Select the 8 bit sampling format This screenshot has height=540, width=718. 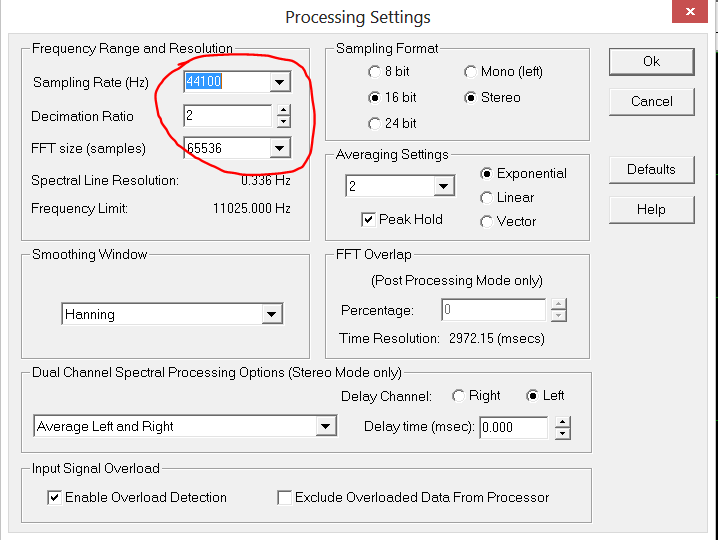[x=374, y=72]
